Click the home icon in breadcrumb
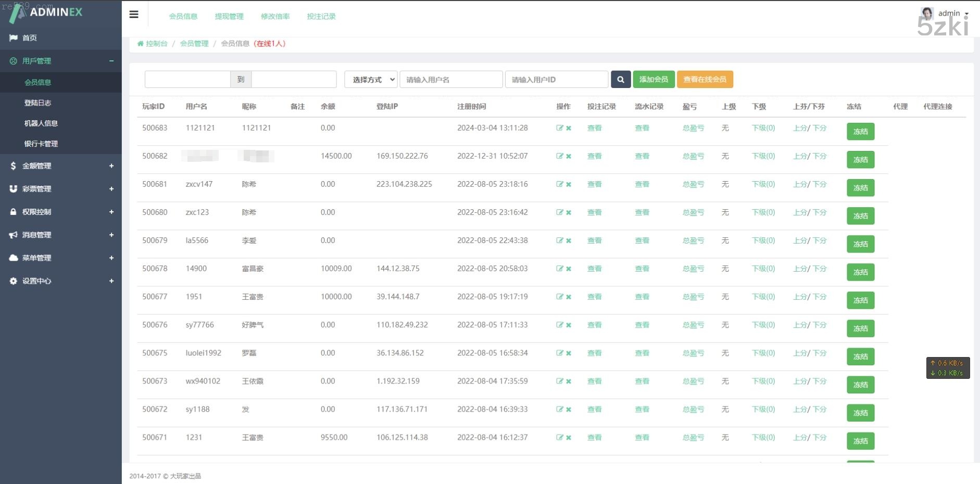980x484 pixels. (x=140, y=44)
